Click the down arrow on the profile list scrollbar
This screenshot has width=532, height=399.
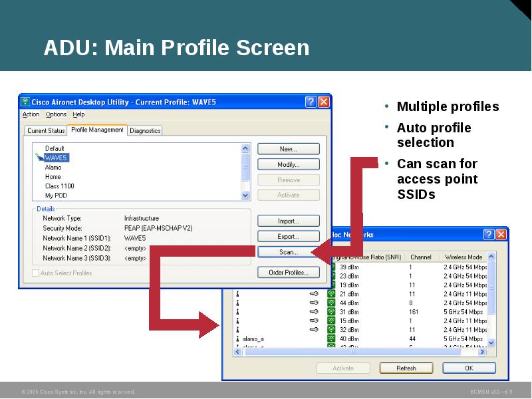click(x=245, y=195)
